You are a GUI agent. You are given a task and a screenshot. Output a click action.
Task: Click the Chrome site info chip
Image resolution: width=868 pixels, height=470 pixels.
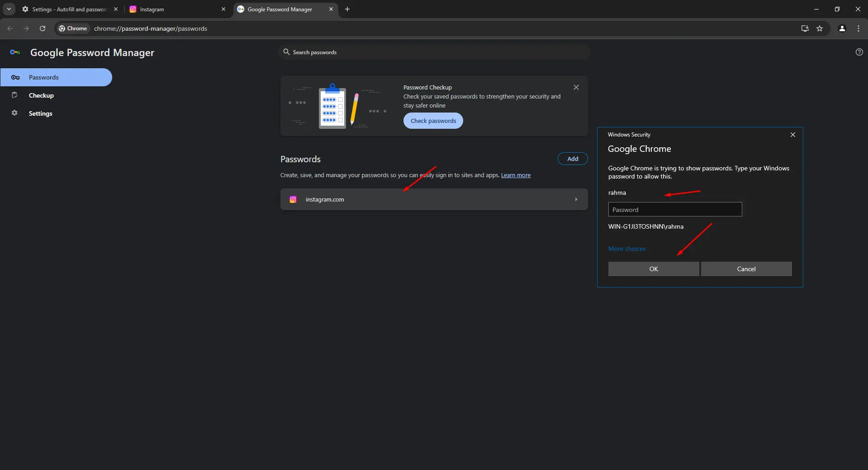[73, 28]
